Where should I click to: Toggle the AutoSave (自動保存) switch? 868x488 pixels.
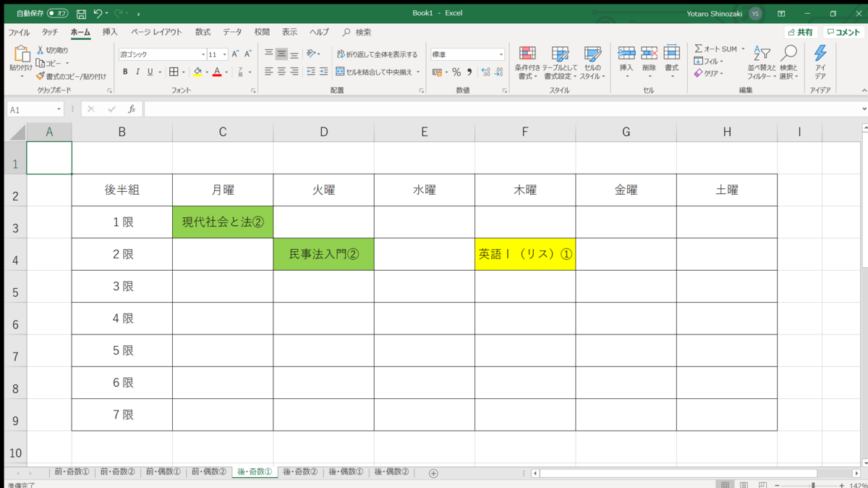click(58, 13)
